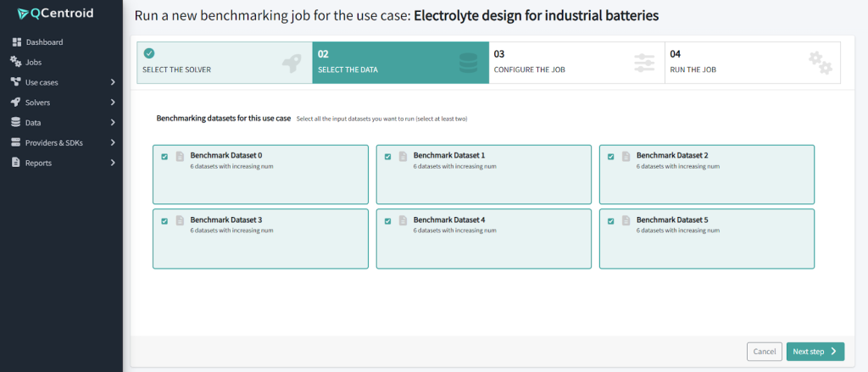
Task: Uncheck the Benchmark Dataset 1 checkbox
Action: pos(388,157)
